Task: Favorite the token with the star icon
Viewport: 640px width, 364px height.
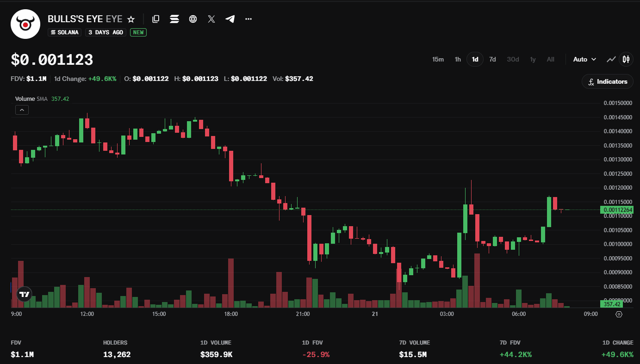Action: coord(131,19)
